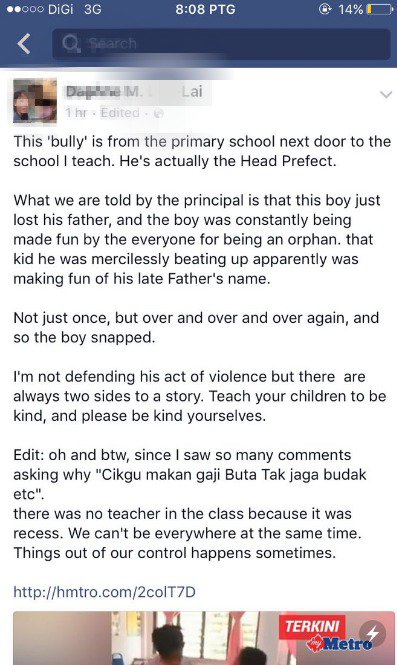Open the lightning bolt instant article icon
397x665 pixels.
pyautogui.click(x=372, y=634)
